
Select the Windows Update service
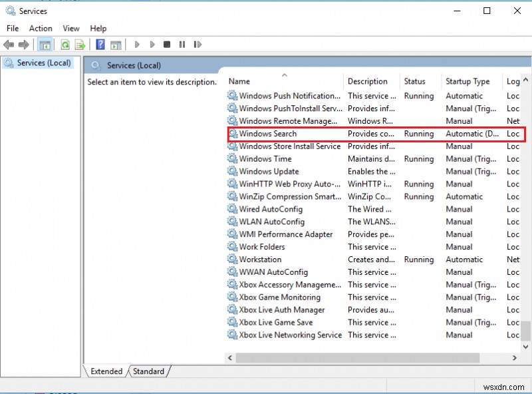click(268, 171)
